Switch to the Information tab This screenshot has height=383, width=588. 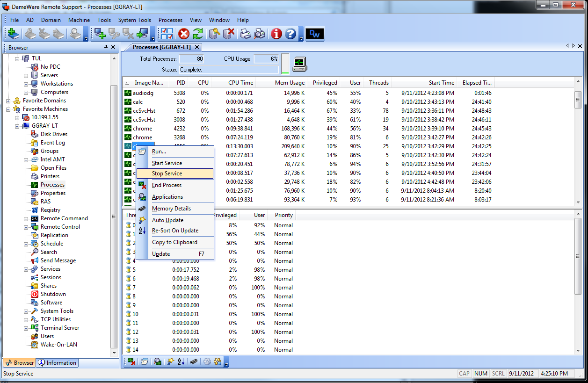(57, 363)
